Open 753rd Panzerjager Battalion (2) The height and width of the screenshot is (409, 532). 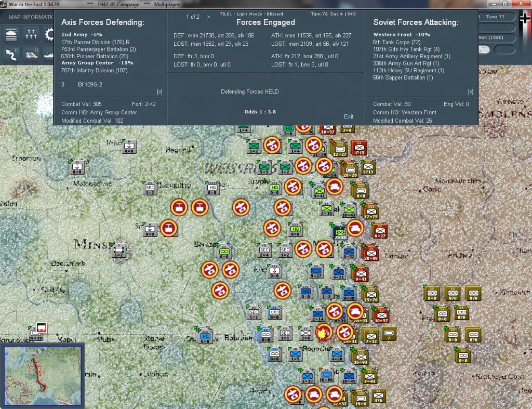coord(98,49)
